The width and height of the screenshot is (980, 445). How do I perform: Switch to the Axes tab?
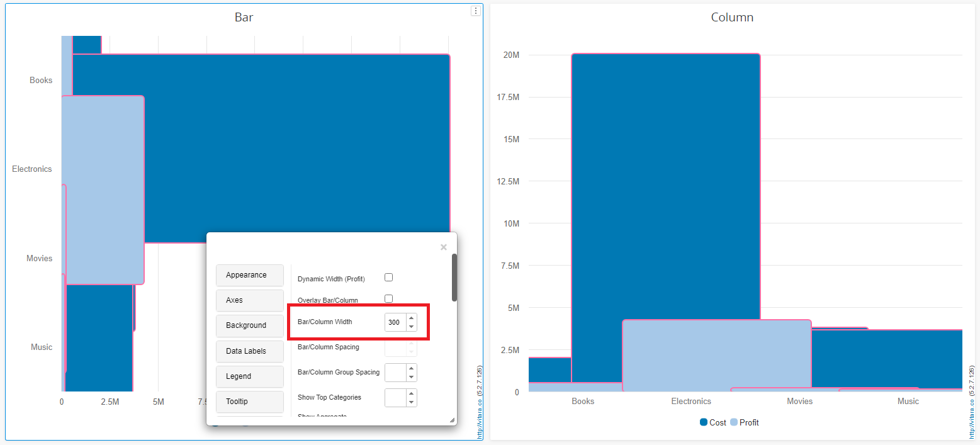coord(249,300)
